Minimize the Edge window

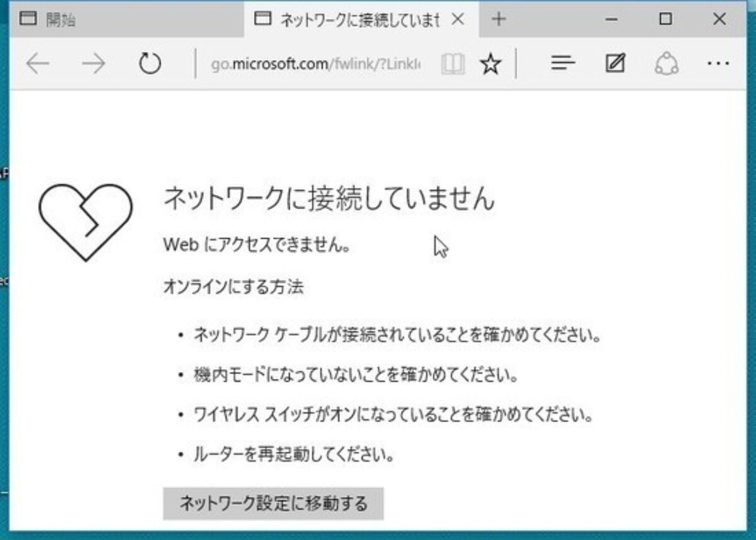(x=610, y=20)
